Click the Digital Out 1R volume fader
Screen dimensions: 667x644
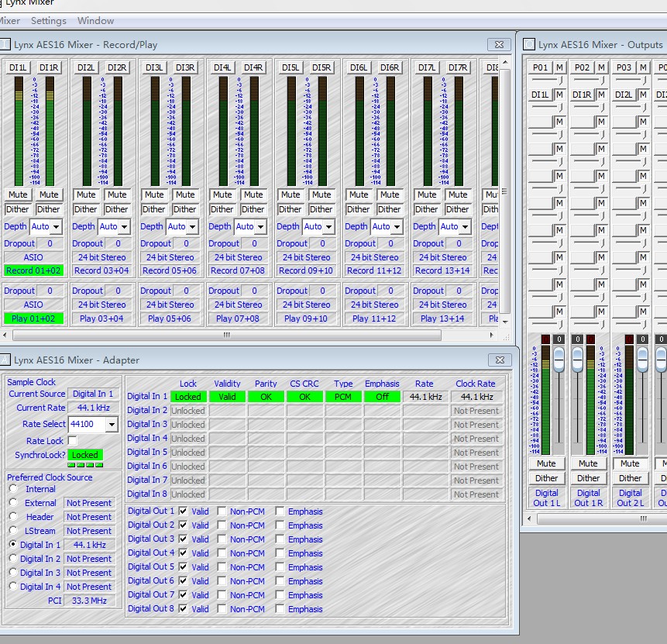coord(577,359)
